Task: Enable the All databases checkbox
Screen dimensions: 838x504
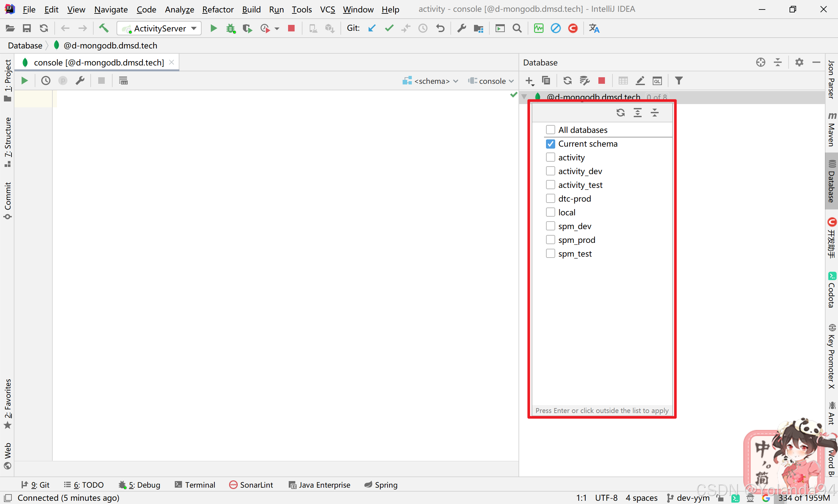Action: click(x=550, y=130)
